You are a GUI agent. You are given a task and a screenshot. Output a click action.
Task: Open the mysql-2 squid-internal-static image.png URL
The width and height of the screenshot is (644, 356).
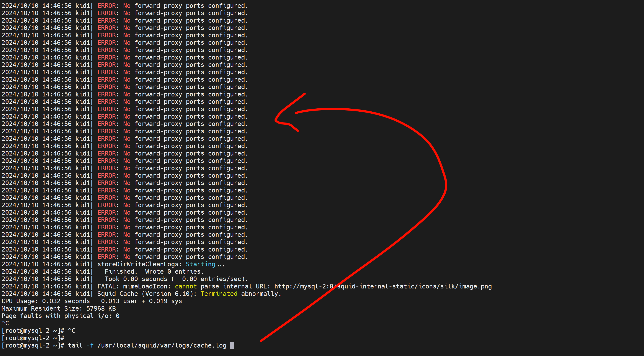click(400, 286)
